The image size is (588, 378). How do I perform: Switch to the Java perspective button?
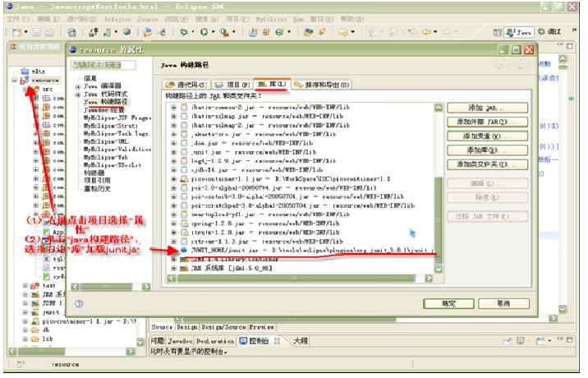click(x=519, y=32)
